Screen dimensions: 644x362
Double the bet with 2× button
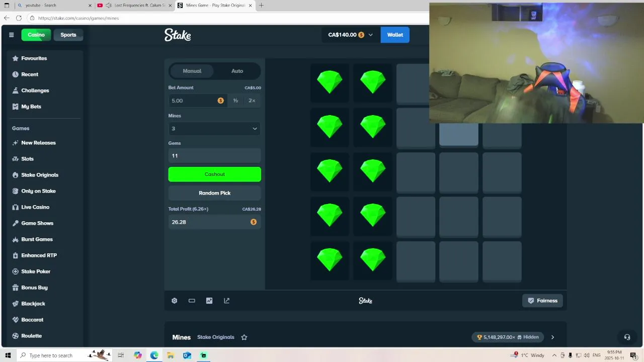[252, 101]
